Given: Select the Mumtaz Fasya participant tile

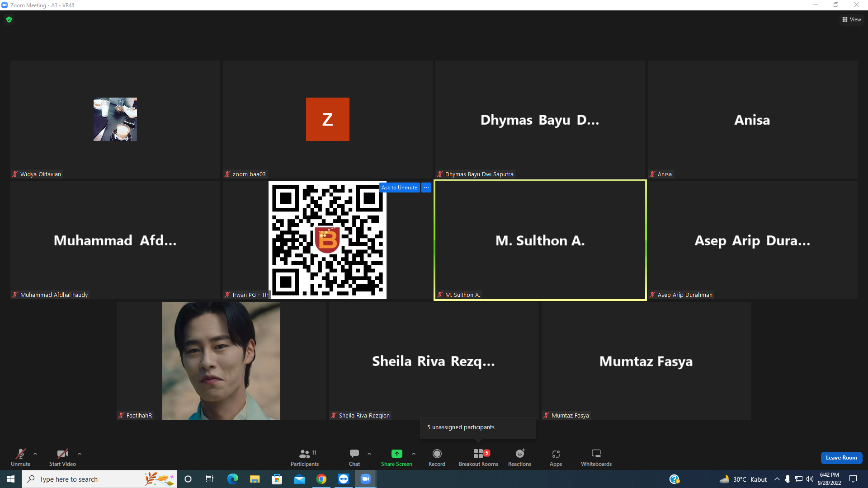Looking at the screenshot, I should pyautogui.click(x=646, y=361).
